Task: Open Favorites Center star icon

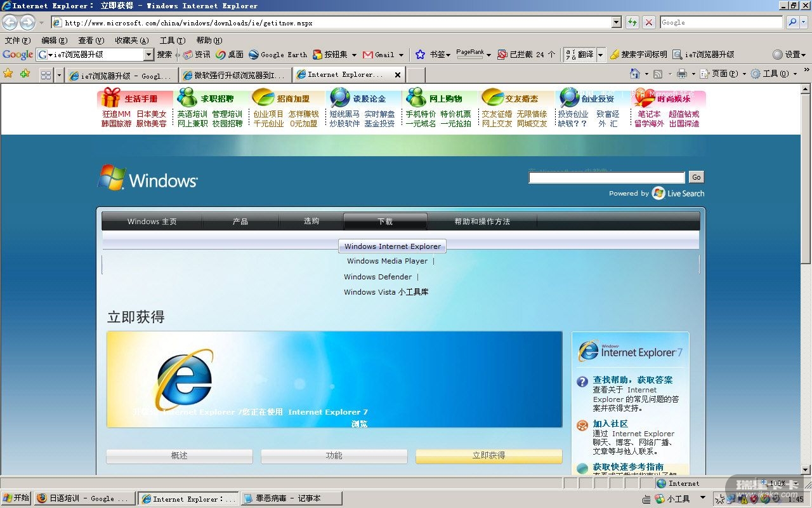Action: pyautogui.click(x=8, y=74)
